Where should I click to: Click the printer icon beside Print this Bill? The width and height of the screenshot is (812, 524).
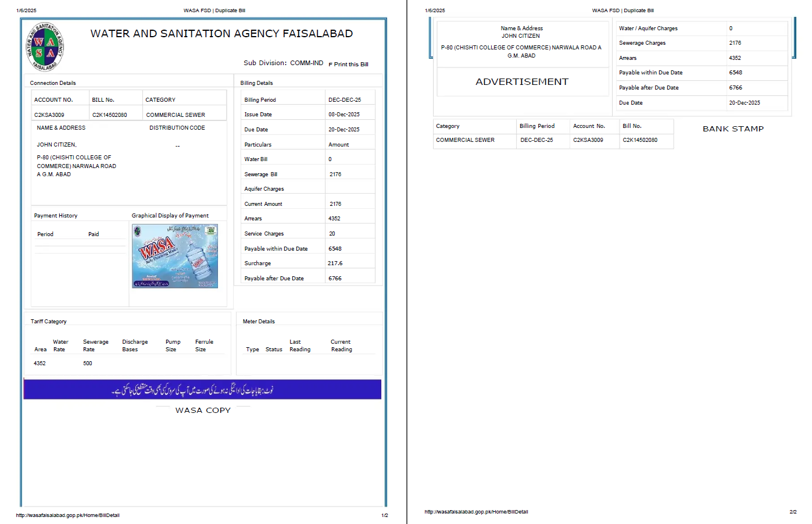(330, 64)
